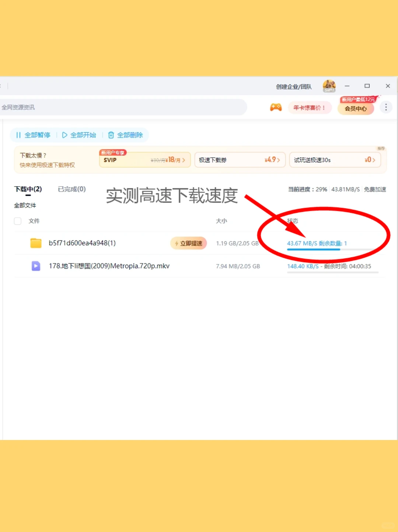
Task: Click the three-dot more options icon
Action: 386,107
